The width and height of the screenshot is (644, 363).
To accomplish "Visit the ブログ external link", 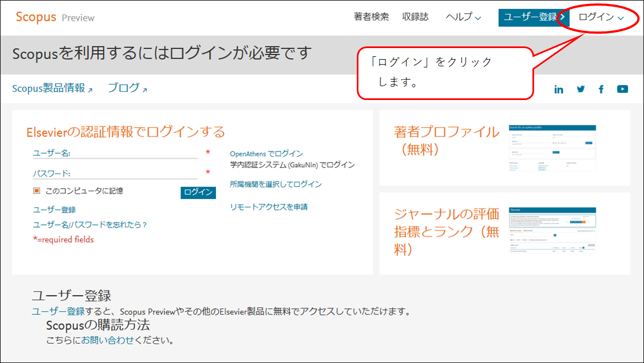I will click(x=128, y=88).
